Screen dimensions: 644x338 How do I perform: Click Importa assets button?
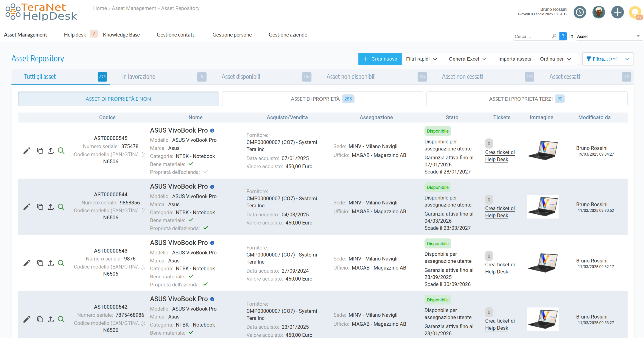coord(514,59)
